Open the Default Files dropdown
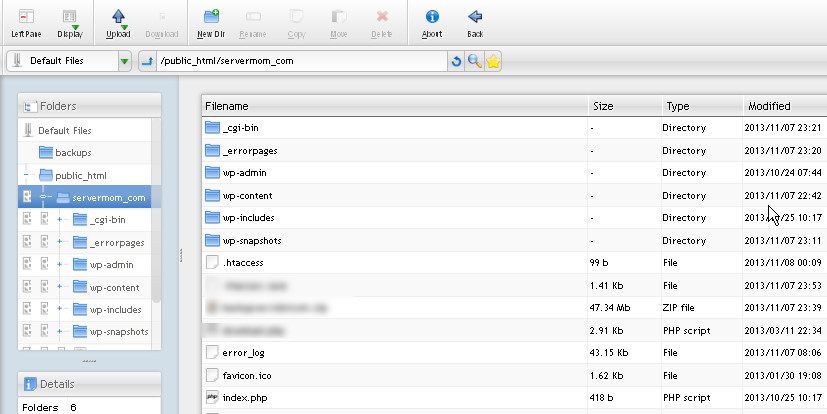827x414 pixels. 124,62
